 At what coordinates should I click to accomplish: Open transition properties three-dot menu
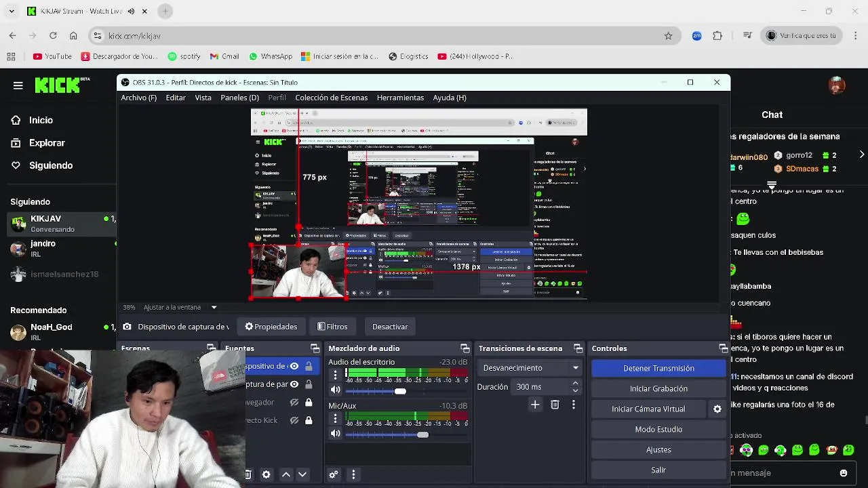click(x=574, y=405)
